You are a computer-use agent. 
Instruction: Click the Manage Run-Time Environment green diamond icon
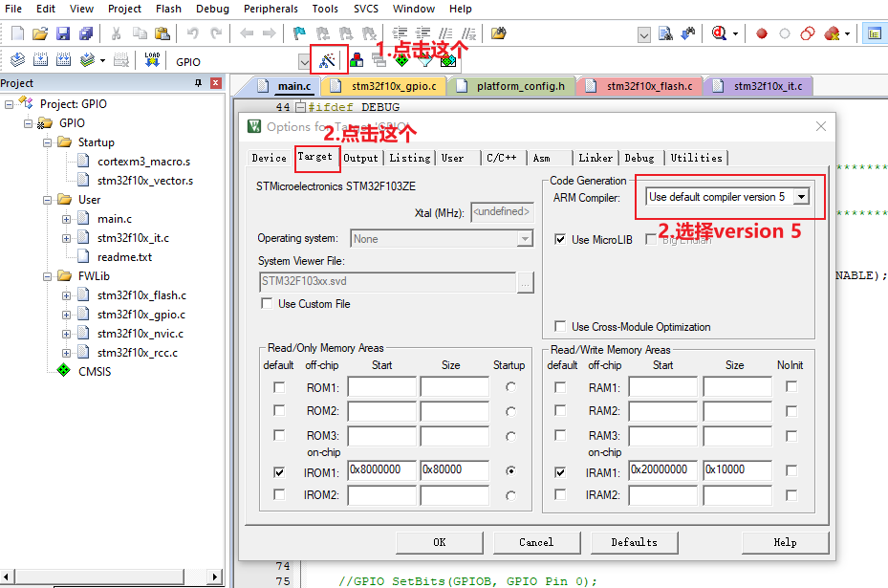click(402, 60)
